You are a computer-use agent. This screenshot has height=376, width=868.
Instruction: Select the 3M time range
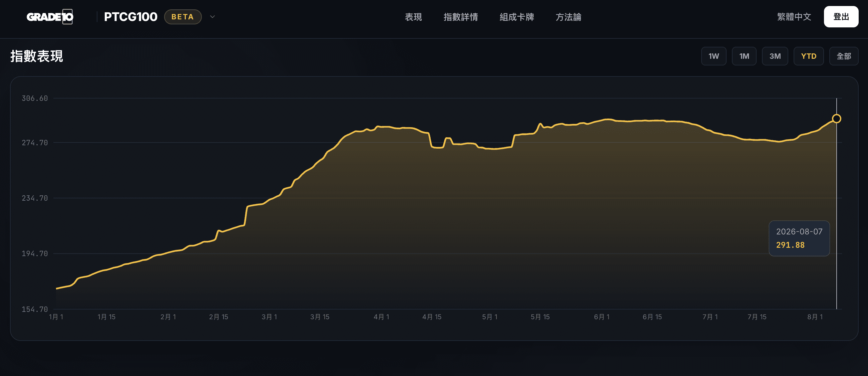pyautogui.click(x=775, y=56)
